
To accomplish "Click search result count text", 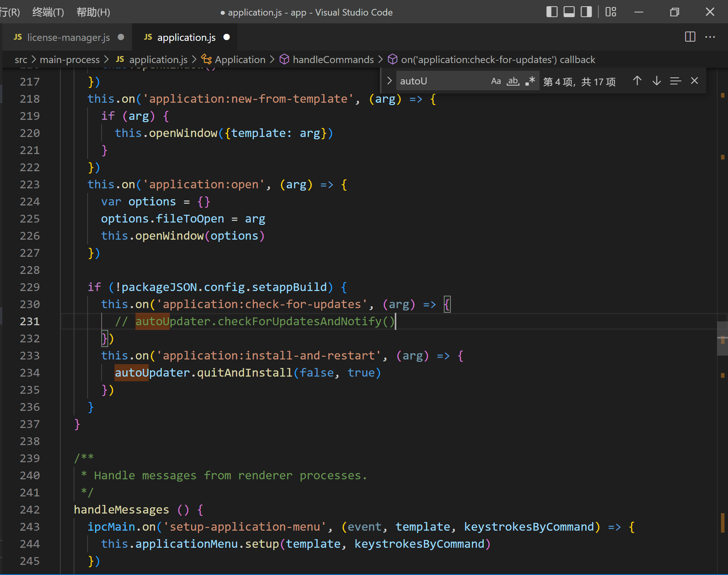I will point(579,81).
